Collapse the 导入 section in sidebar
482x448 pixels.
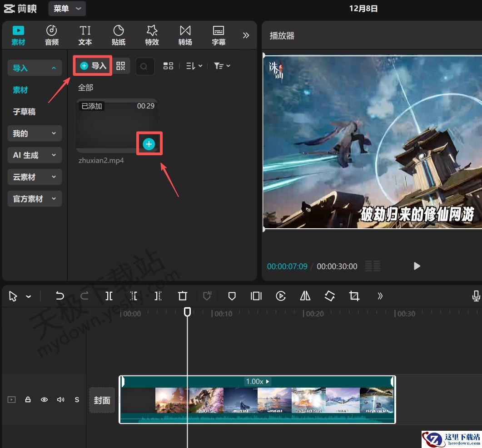pos(35,68)
